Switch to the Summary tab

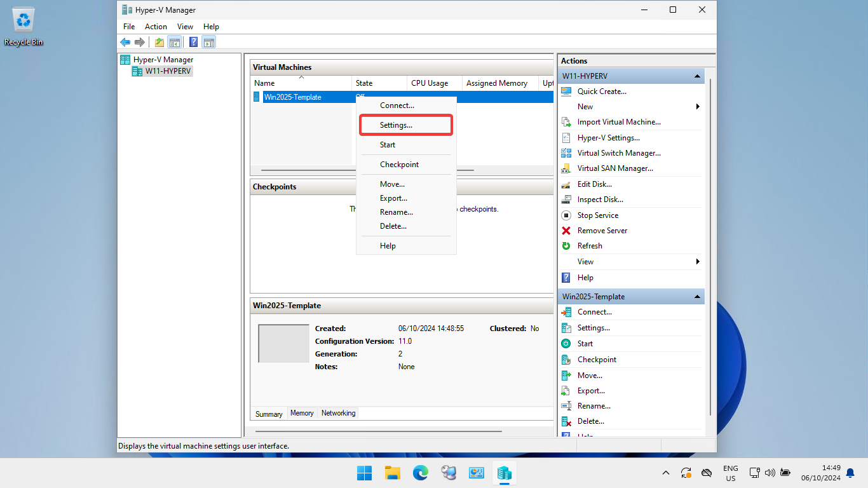point(269,414)
